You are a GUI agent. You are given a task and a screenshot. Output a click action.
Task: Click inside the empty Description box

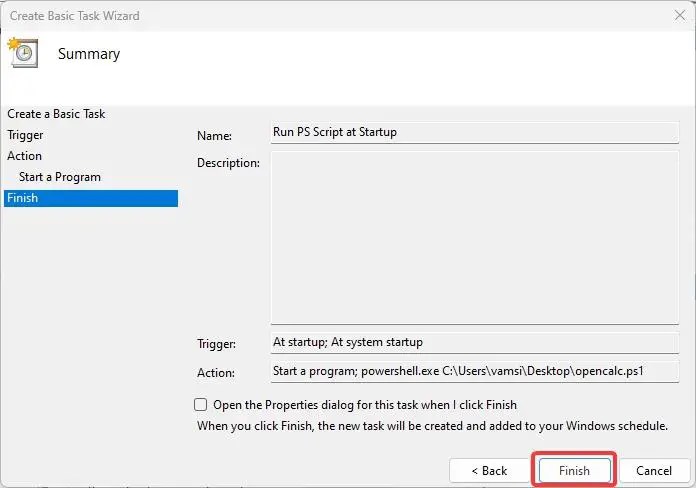point(474,238)
